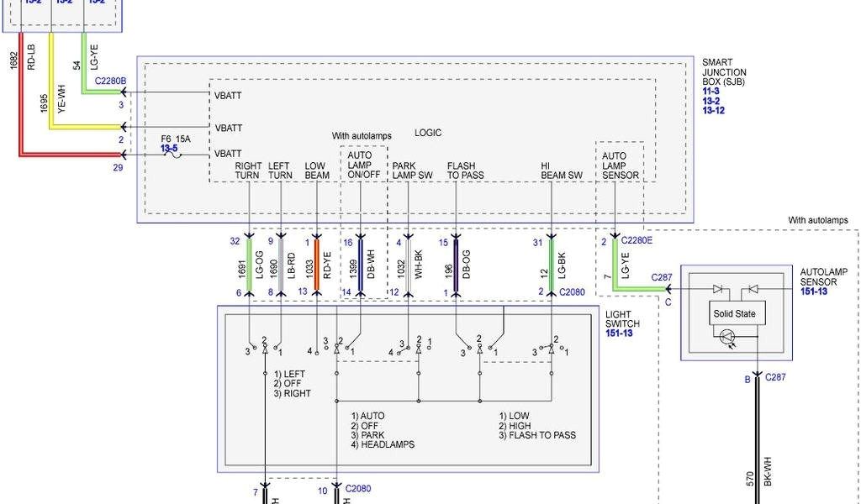Click the C2280E connector label
Viewport: 861px width, 504px height.
[636, 241]
